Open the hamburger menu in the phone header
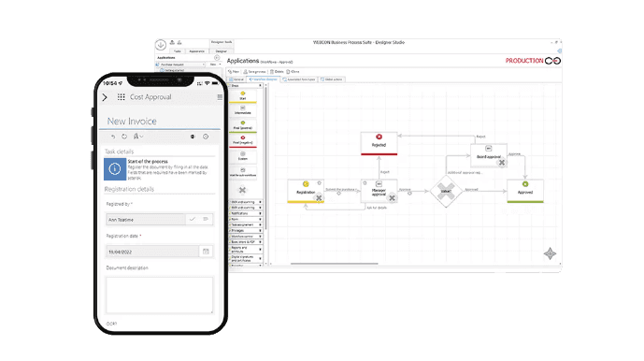Screen dimensions: 644x361 (x=220, y=97)
